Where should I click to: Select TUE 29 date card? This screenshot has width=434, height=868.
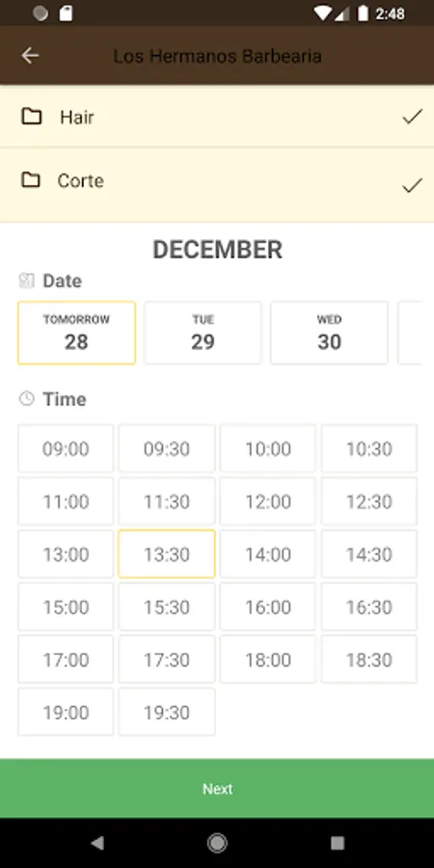point(203,333)
